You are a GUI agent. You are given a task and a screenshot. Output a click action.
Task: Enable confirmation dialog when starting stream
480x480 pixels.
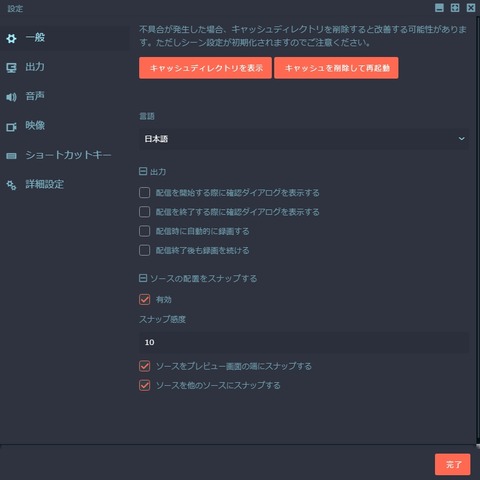point(144,193)
